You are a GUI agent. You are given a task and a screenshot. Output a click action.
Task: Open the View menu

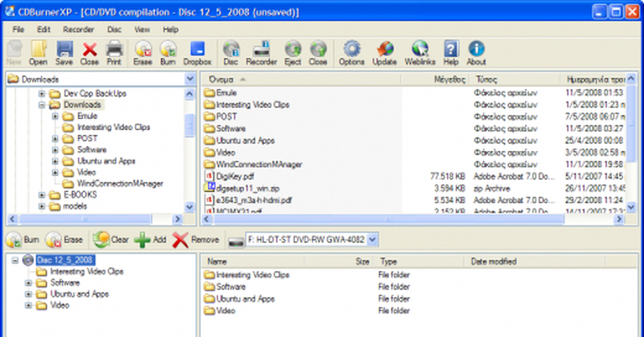pyautogui.click(x=142, y=30)
